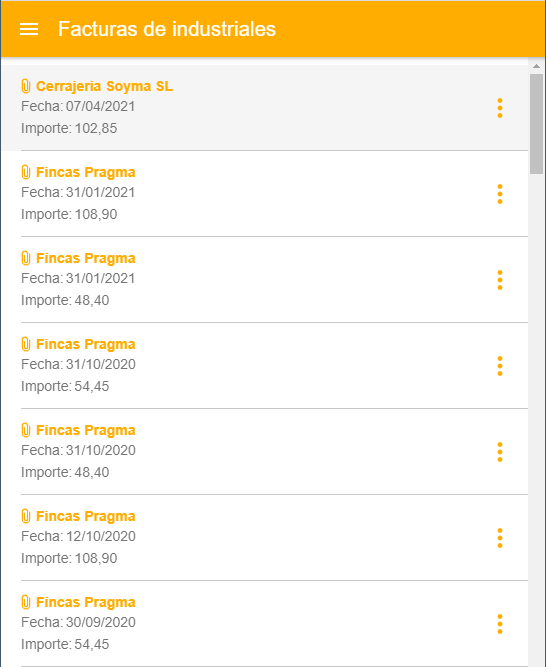Open three-dot menu for 31/10/2020 invoice of 48,40
546x667 pixels.
pyautogui.click(x=500, y=452)
